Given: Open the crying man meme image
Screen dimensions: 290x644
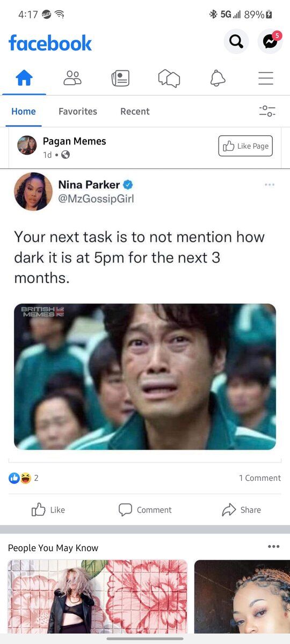Looking at the screenshot, I should pos(145,377).
